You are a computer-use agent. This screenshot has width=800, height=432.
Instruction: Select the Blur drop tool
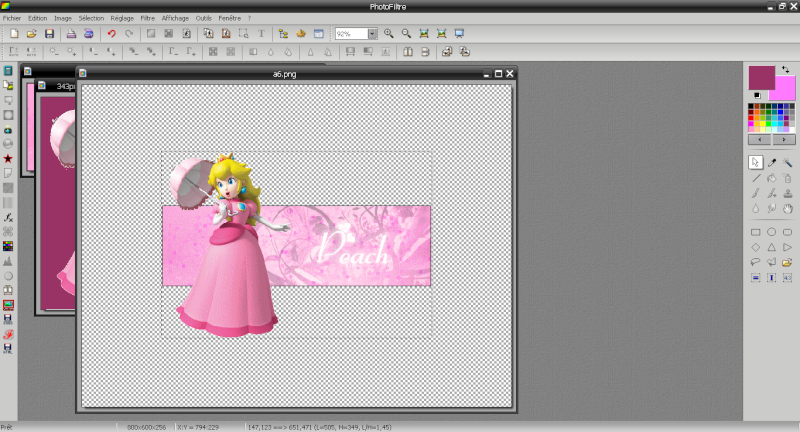click(756, 209)
